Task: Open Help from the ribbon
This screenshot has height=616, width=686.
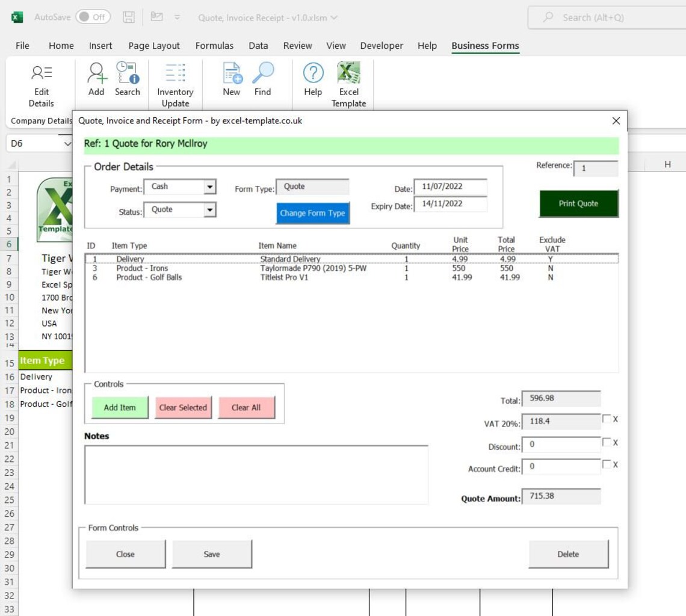Action: (x=312, y=78)
